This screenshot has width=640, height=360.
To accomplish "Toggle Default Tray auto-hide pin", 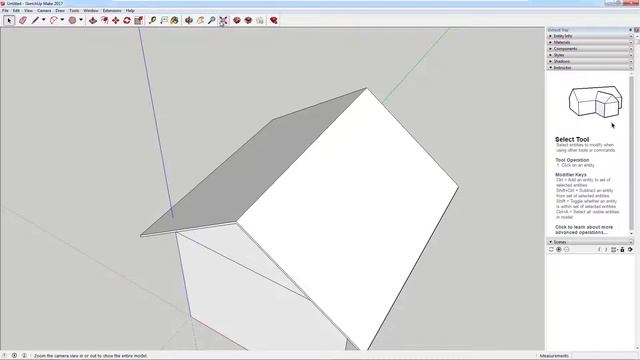I will pos(631,30).
